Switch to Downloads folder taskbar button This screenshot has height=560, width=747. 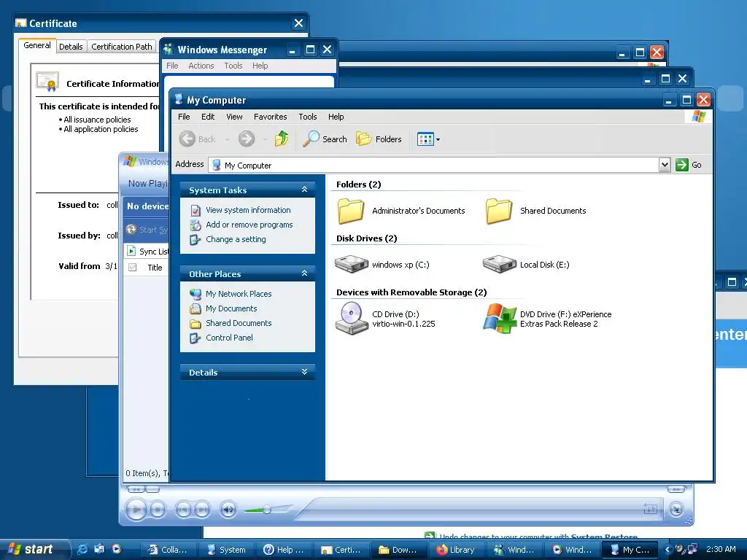pos(399,550)
